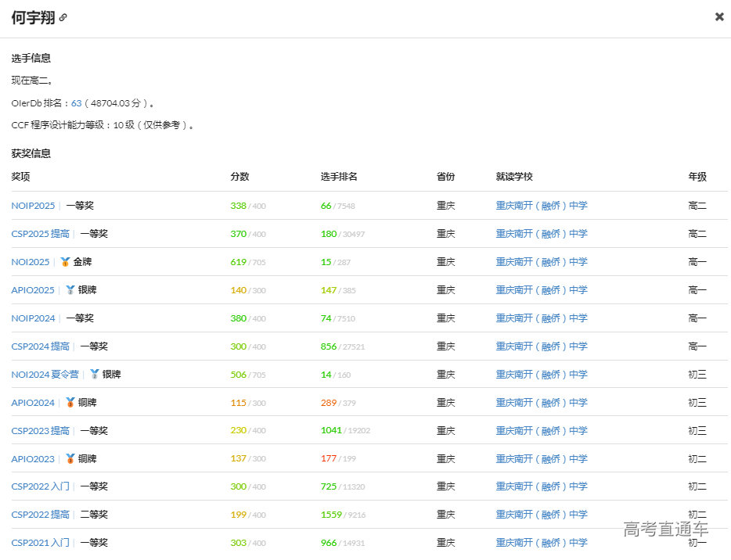The width and height of the screenshot is (731, 560).
Task: Click the bronze medal icon beside APIO2023
Action: coord(68,458)
